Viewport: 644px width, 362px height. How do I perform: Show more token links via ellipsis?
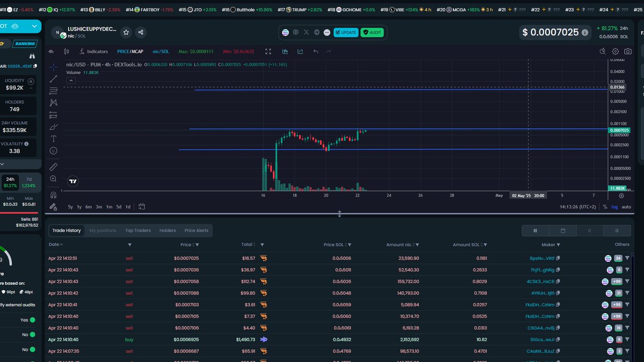coord(327,32)
